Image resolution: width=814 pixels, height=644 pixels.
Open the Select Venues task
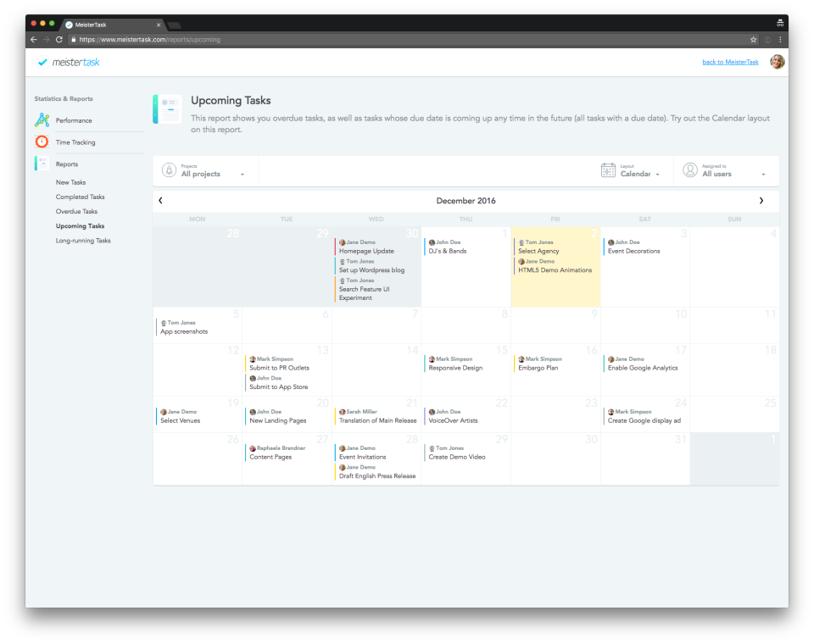[x=180, y=421]
